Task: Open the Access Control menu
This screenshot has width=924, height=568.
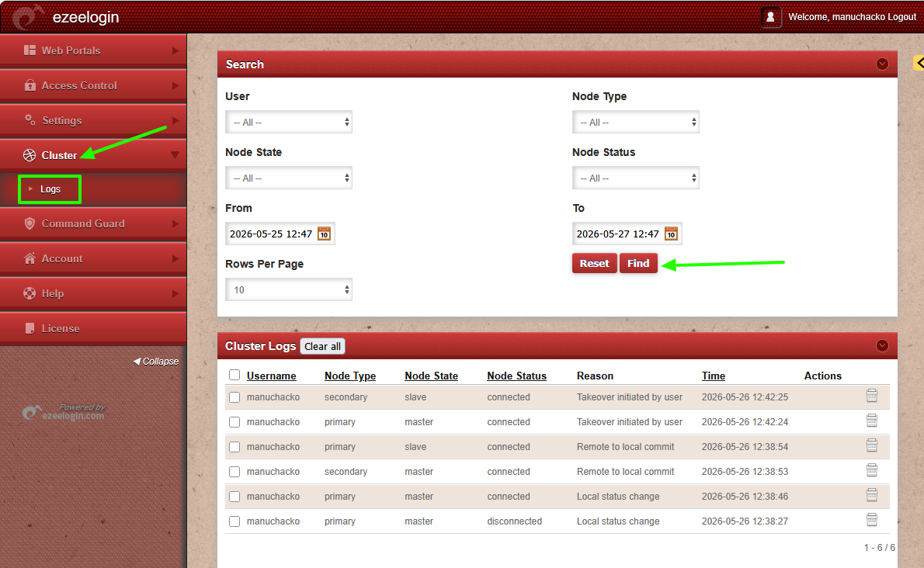Action: point(93,85)
